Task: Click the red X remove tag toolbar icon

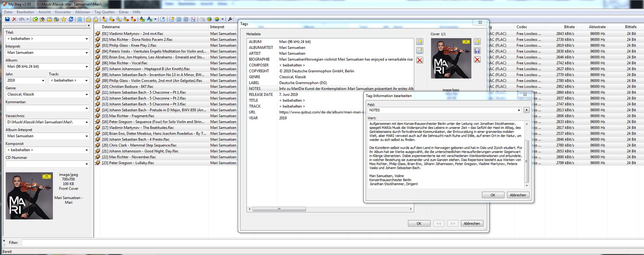Action: [14, 19]
